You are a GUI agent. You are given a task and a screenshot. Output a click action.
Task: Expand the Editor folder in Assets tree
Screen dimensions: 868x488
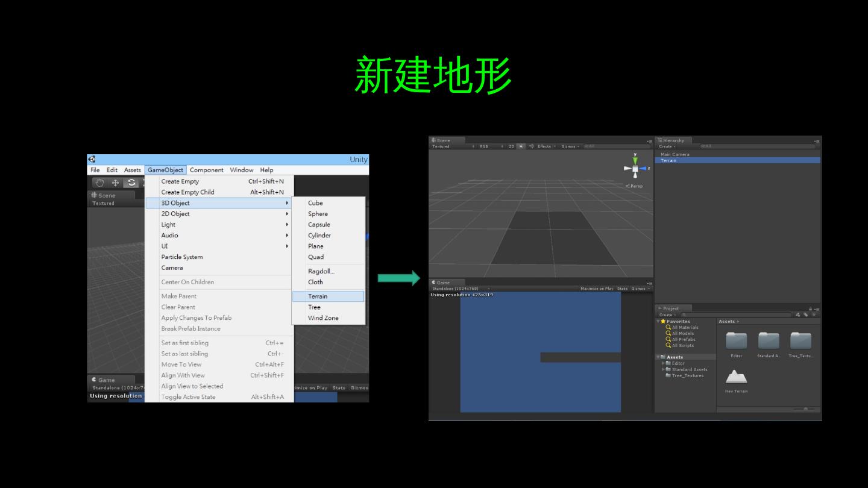point(664,363)
